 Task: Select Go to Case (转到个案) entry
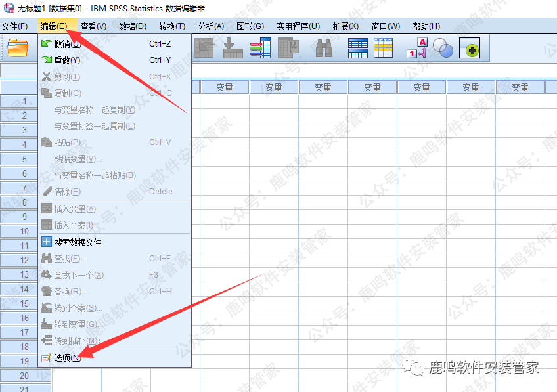click(x=114, y=308)
